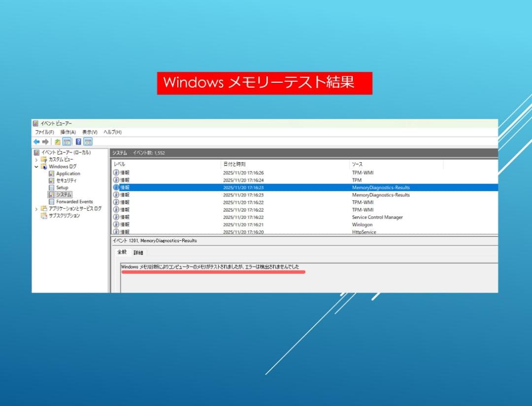
Task: Sort events by the ソース column header
Action: (356, 164)
